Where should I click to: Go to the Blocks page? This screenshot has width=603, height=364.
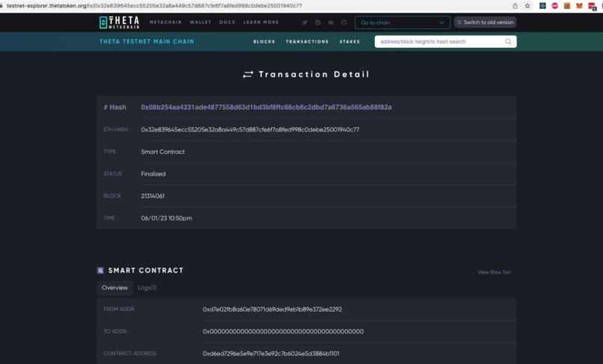[x=264, y=42]
